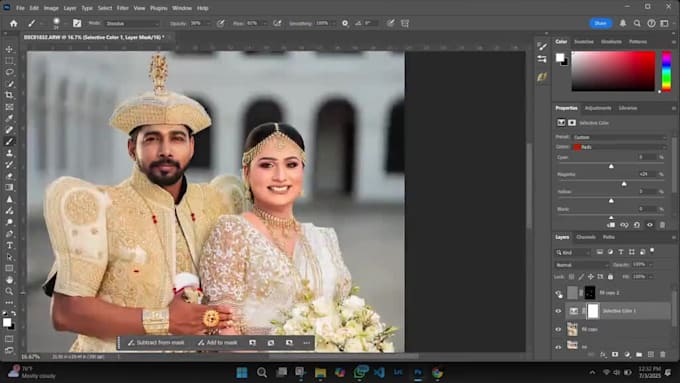
Task: Open the Filter menu
Action: coord(123,8)
